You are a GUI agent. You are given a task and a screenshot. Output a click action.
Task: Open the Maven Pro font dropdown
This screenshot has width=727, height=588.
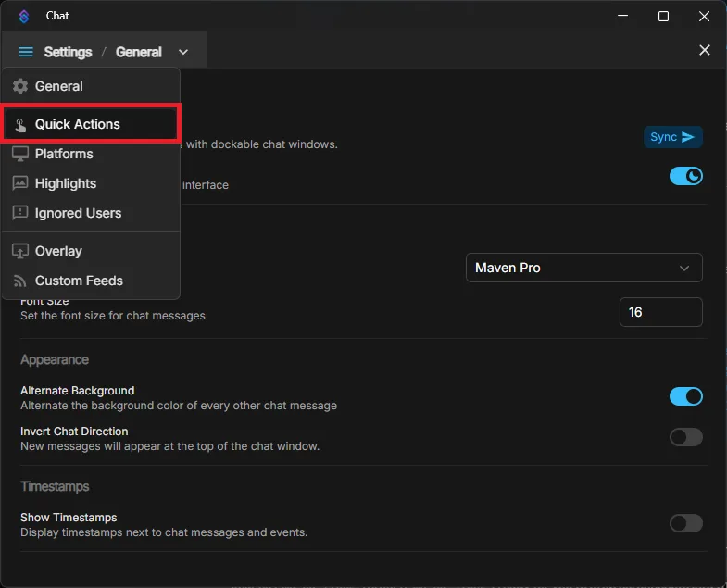[583, 268]
